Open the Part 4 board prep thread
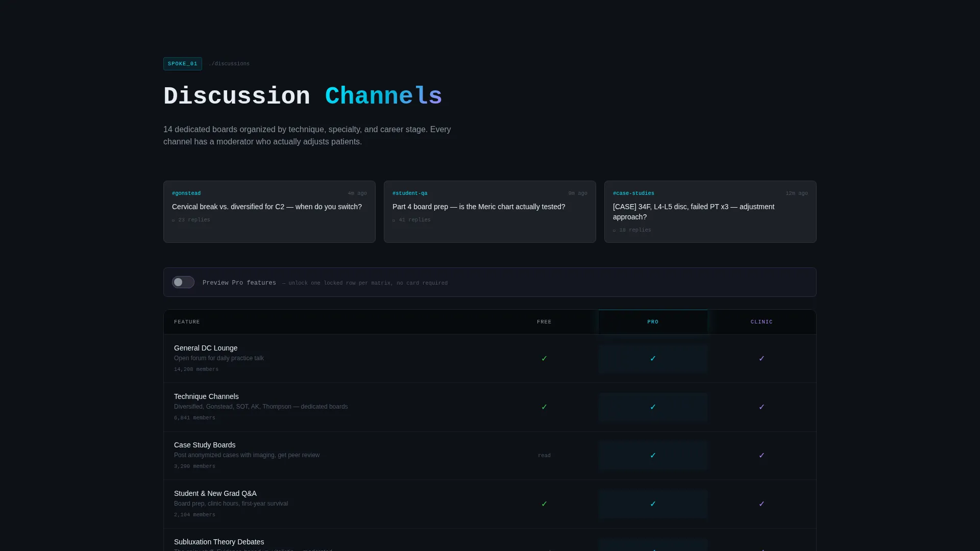 coord(490,212)
